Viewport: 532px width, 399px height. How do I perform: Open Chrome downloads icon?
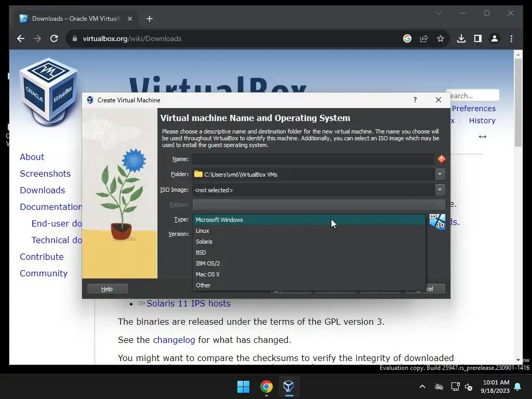point(461,38)
